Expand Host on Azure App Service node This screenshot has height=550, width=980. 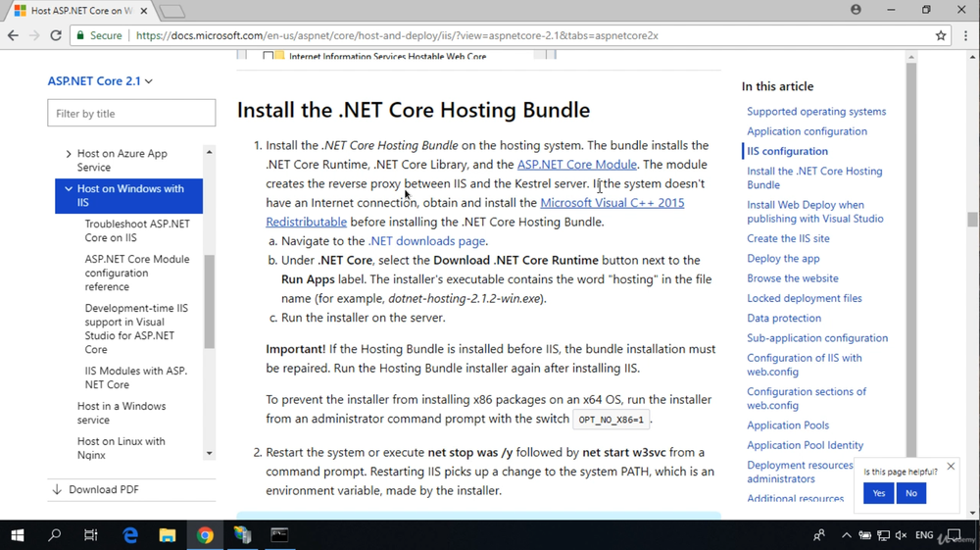tap(69, 154)
